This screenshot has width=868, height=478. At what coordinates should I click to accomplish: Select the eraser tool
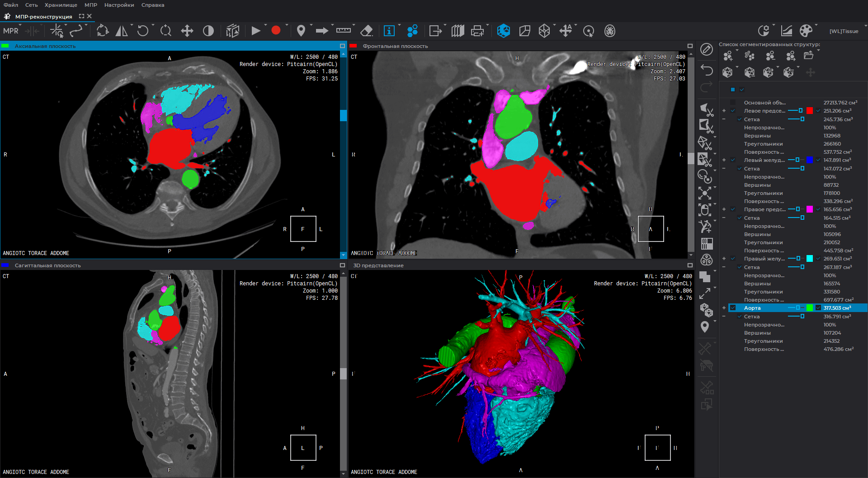366,31
